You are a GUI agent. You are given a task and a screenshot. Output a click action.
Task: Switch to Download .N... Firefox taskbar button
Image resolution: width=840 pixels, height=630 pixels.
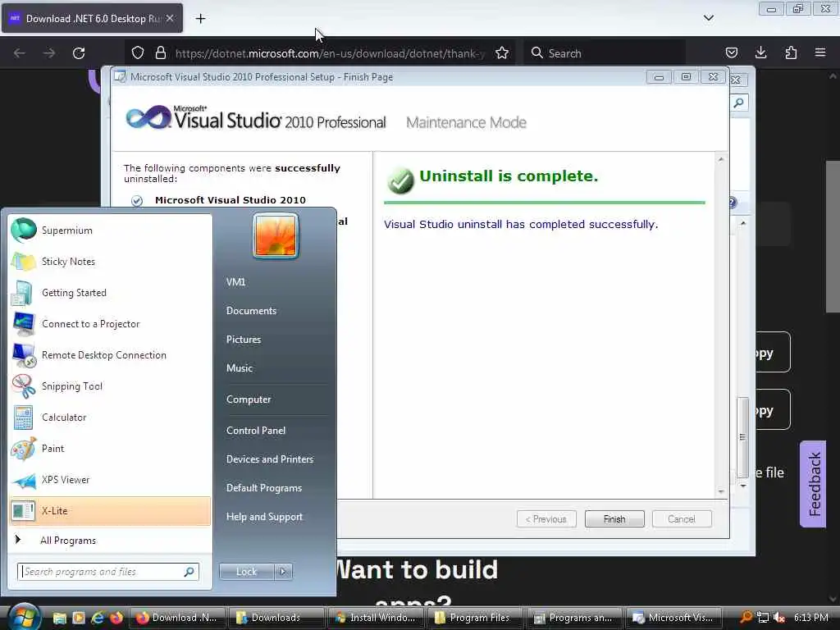177,618
